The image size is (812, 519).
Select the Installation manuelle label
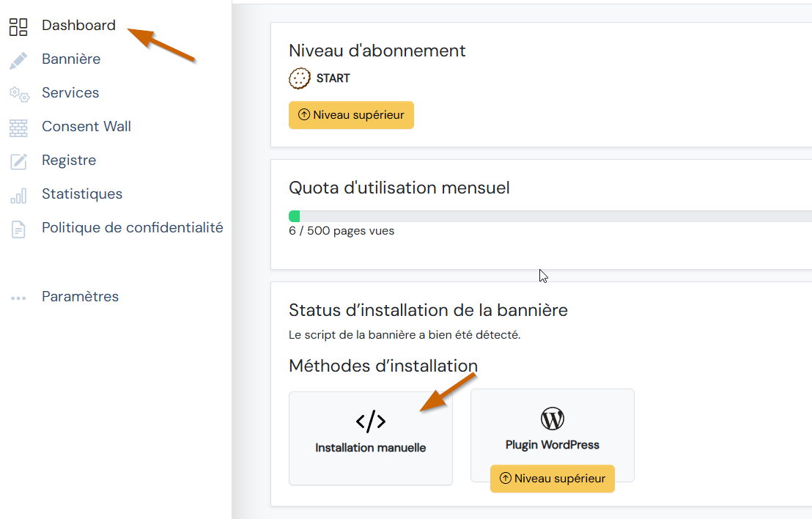pyautogui.click(x=370, y=448)
